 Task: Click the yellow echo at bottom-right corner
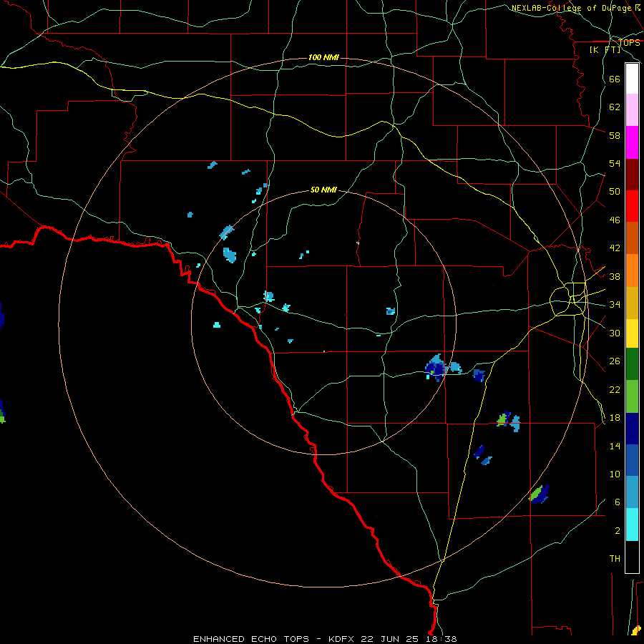636,630
